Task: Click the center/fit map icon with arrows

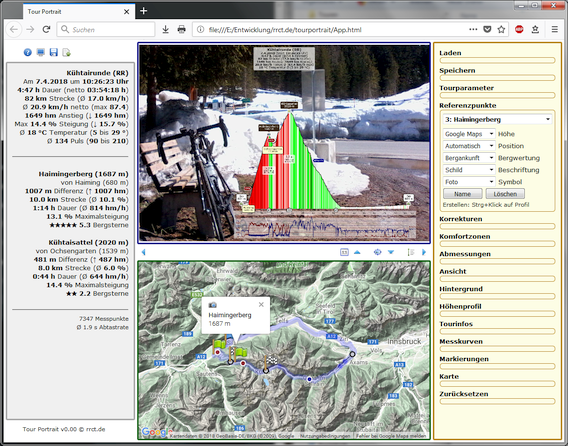Action: coord(377,252)
